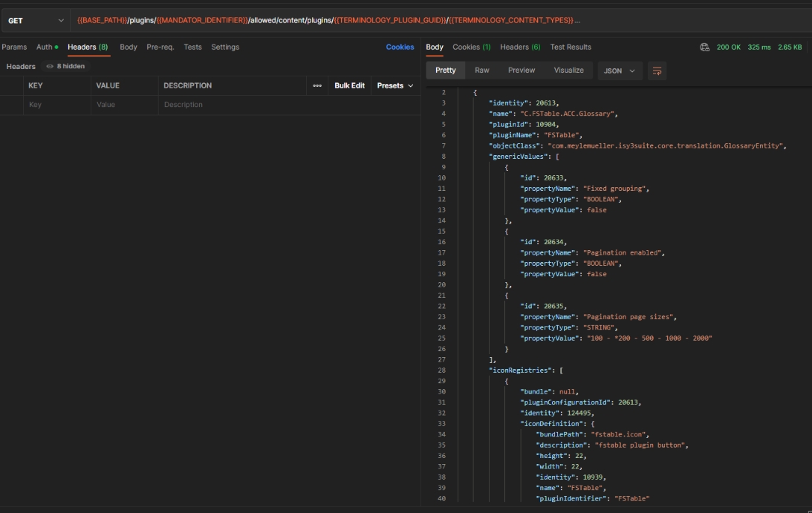This screenshot has width=812, height=513.
Task: Click the Visualize view button
Action: (568, 71)
